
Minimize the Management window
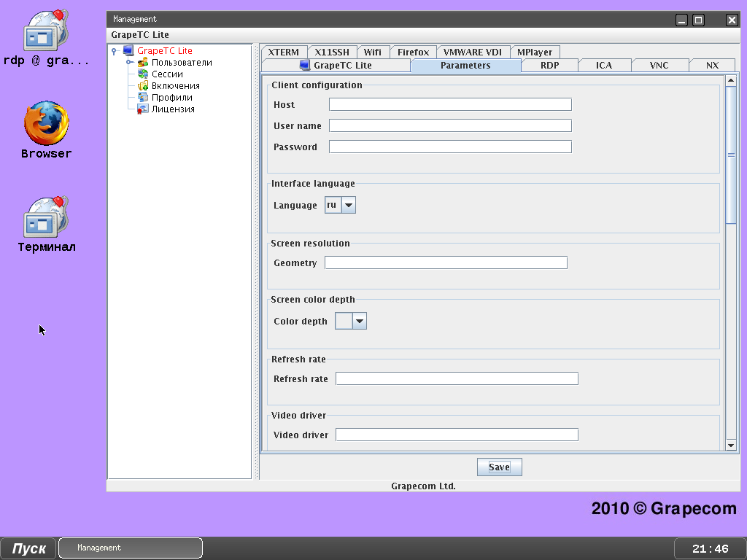[682, 20]
